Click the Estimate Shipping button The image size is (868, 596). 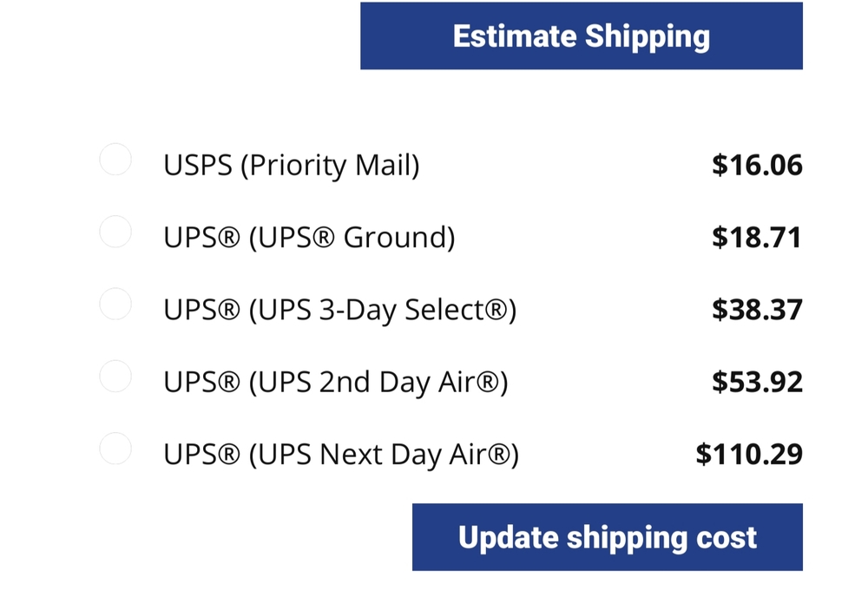(581, 36)
